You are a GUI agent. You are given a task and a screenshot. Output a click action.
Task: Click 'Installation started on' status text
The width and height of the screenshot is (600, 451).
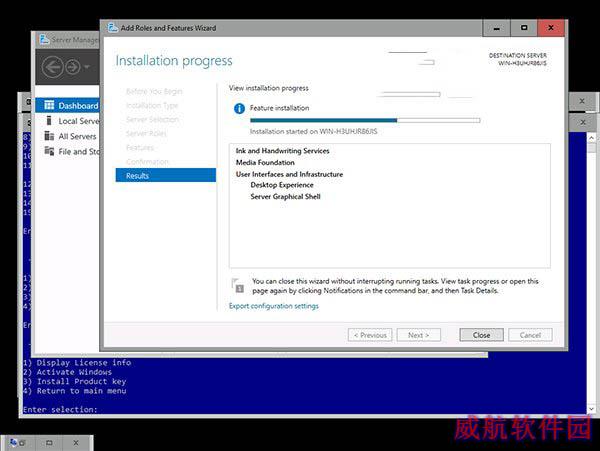(313, 131)
